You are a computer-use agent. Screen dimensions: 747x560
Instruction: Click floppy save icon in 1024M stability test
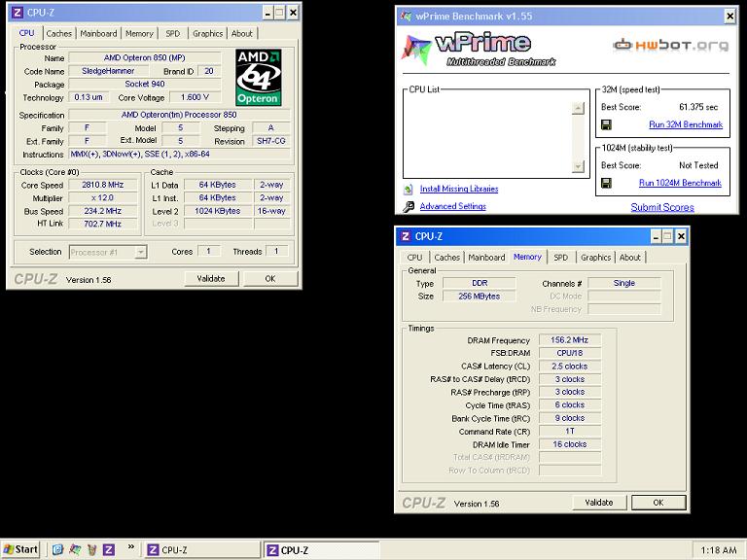click(606, 184)
